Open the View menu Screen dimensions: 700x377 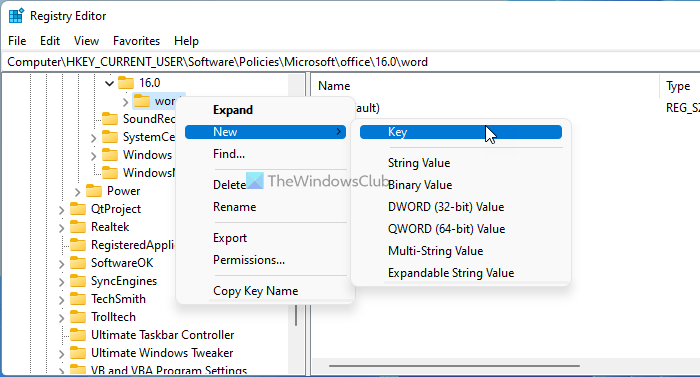(86, 41)
